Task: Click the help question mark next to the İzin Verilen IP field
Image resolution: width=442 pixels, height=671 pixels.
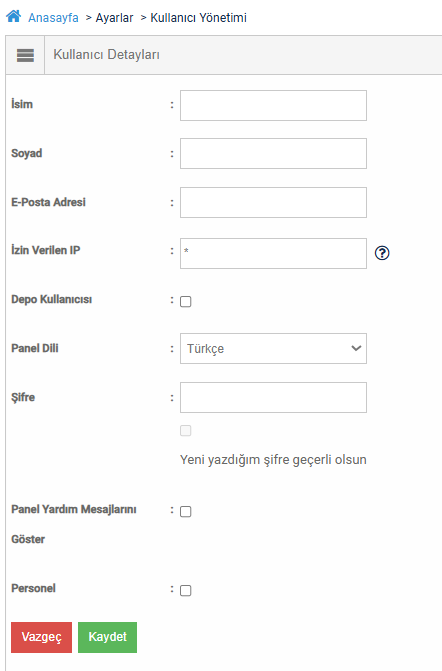Action: pos(382,253)
